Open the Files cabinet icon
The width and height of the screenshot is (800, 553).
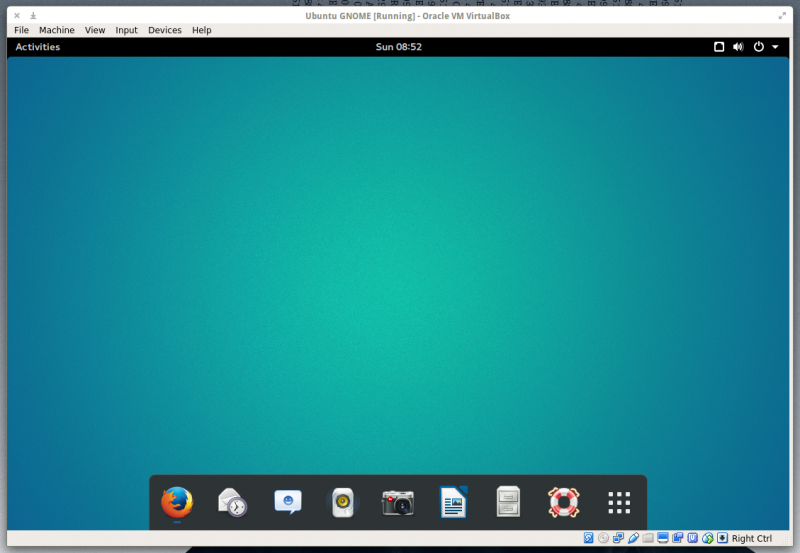click(508, 502)
